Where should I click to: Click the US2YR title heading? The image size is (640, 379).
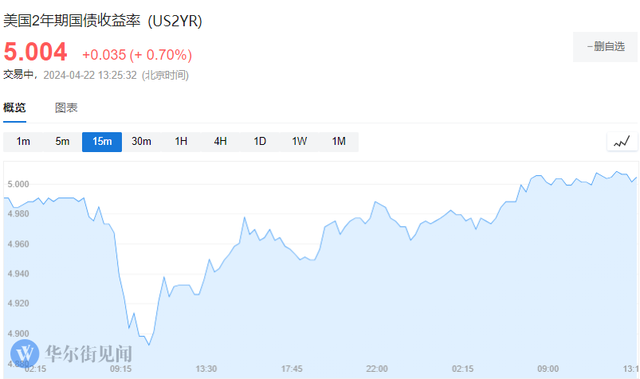pos(103,20)
